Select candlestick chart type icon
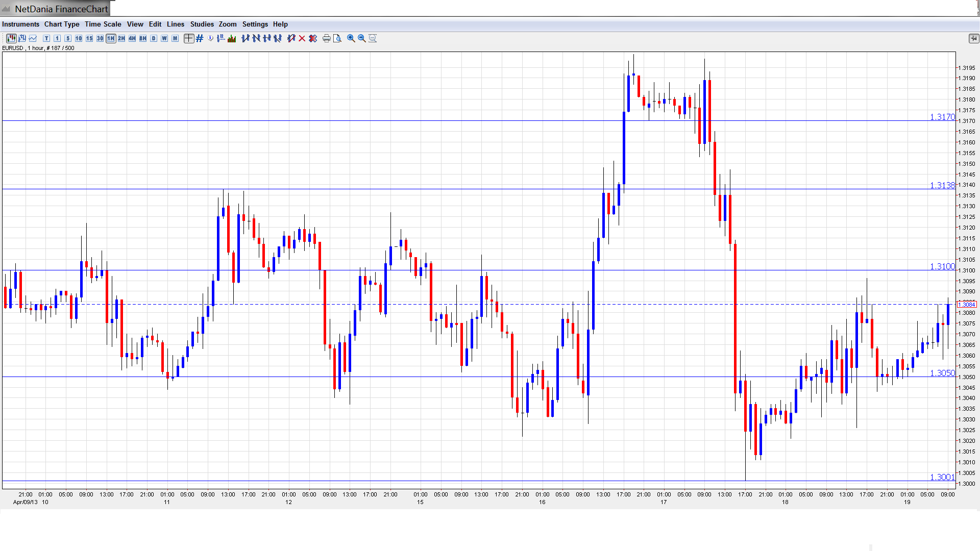The image size is (980, 551). 11,38
